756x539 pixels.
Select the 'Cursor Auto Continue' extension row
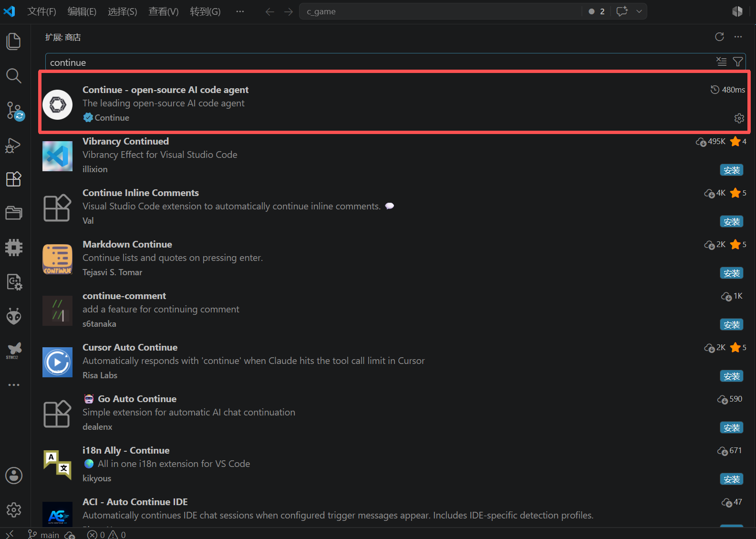click(393, 362)
